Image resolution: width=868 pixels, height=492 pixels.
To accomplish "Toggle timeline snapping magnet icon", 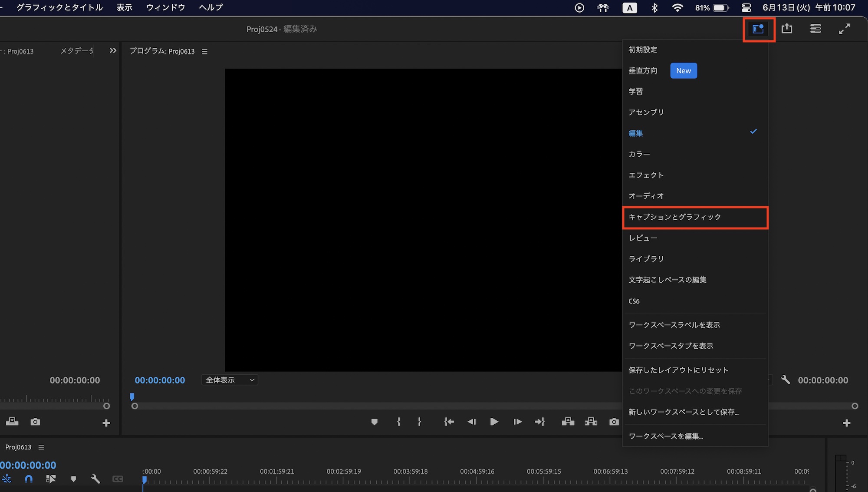I will 29,479.
